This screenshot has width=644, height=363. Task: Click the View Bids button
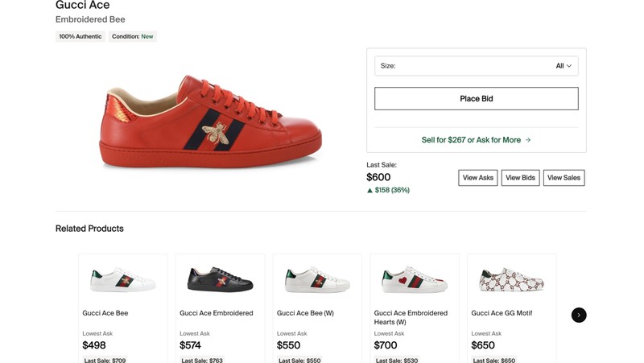click(520, 178)
